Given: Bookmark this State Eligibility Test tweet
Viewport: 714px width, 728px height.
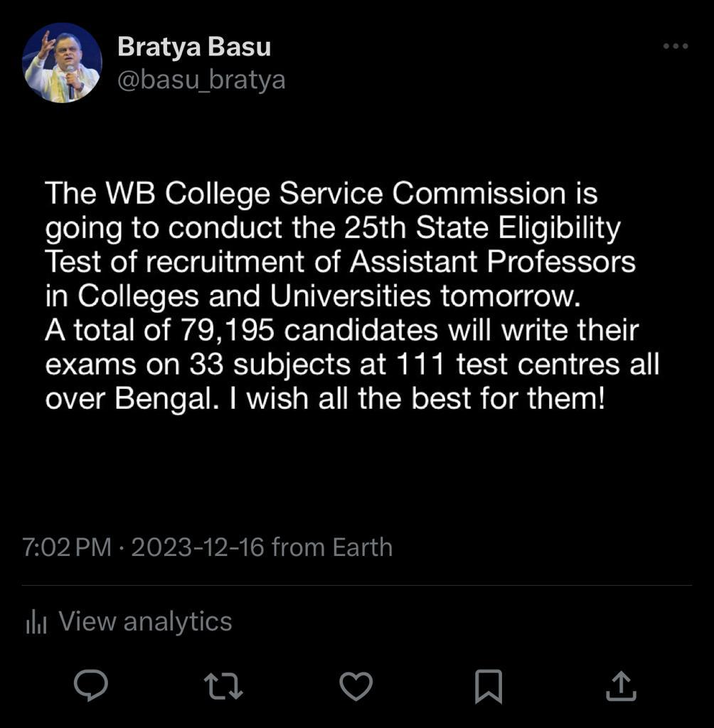Looking at the screenshot, I should tap(489, 685).
